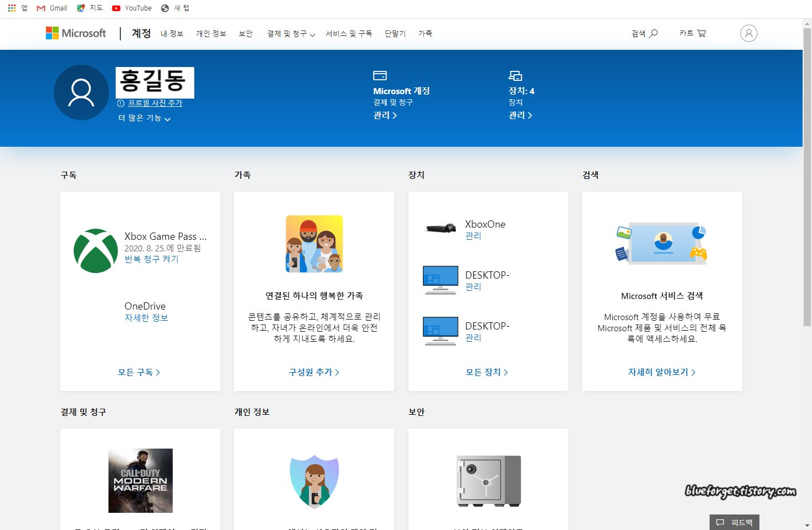Click the large profile picture circle
812x530 pixels.
(81, 92)
